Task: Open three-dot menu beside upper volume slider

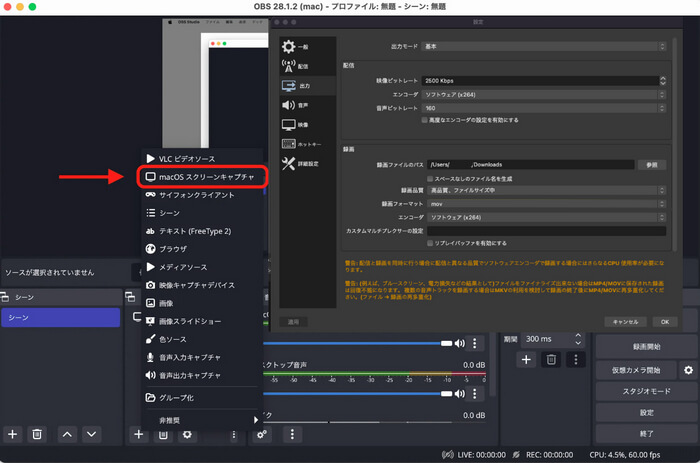Action: (475, 343)
